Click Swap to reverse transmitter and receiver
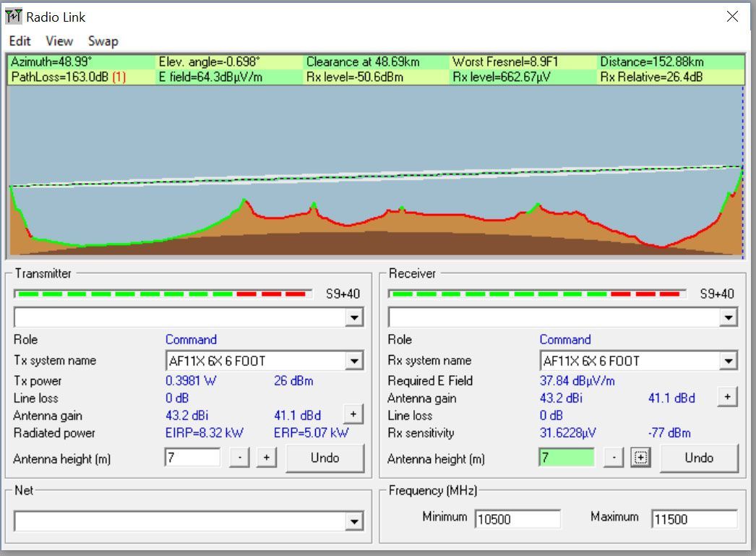 point(103,41)
